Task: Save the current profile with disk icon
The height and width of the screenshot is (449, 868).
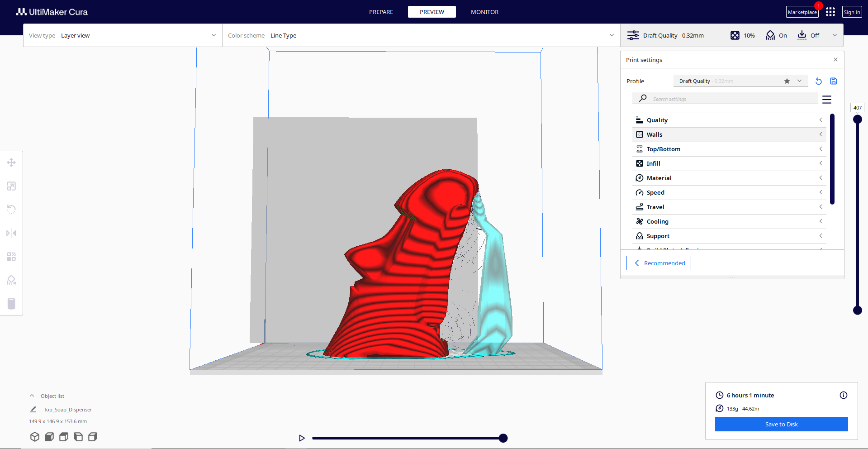Action: point(834,81)
